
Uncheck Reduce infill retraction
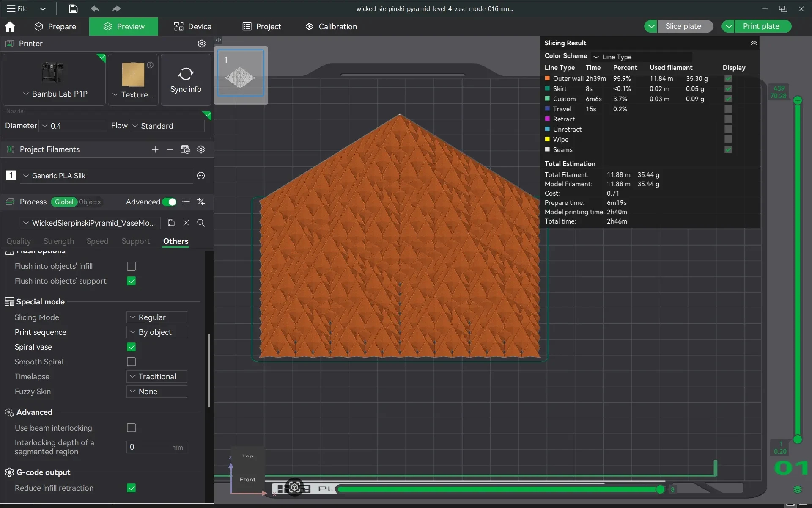(132, 488)
